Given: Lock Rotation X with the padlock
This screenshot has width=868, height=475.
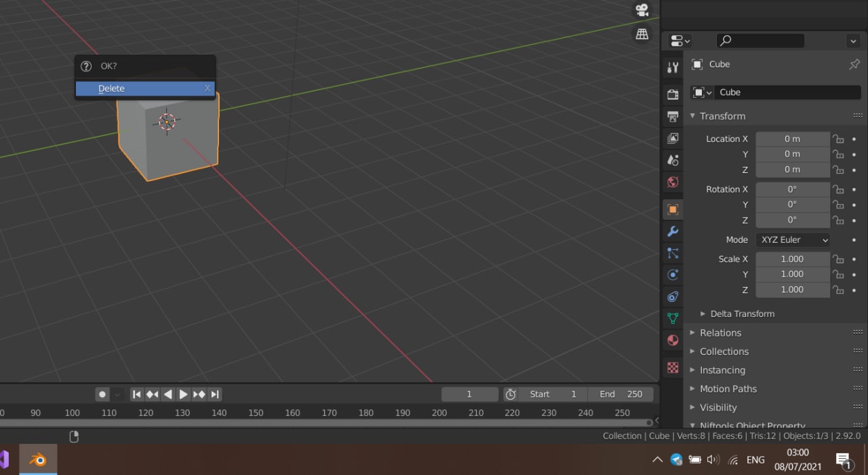Looking at the screenshot, I should tap(838, 189).
